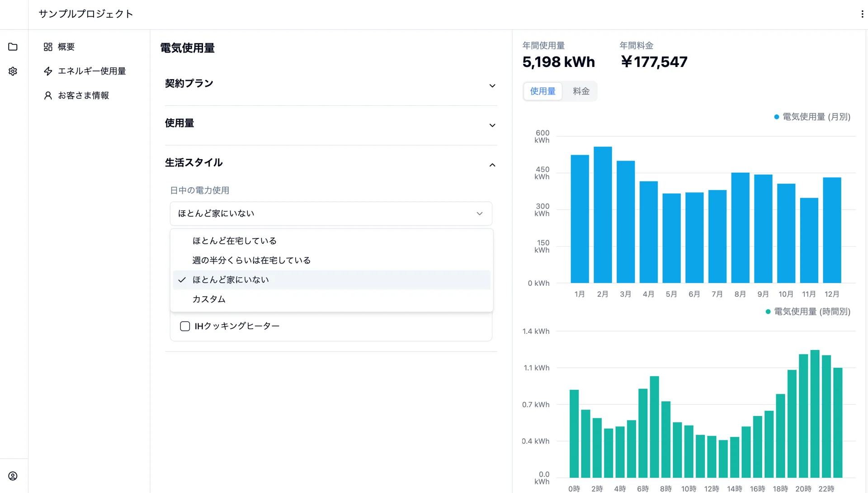Click the ¥177,547 annual cost value
The image size is (868, 493).
[x=654, y=62]
